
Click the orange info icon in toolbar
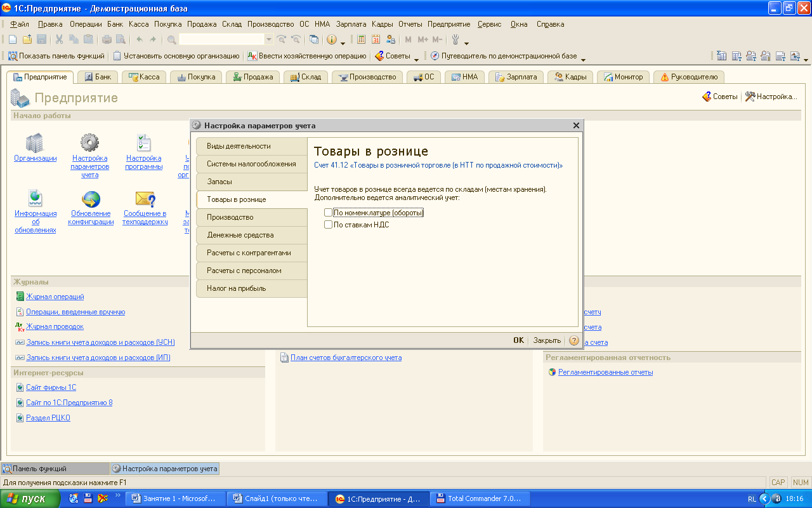pos(332,39)
